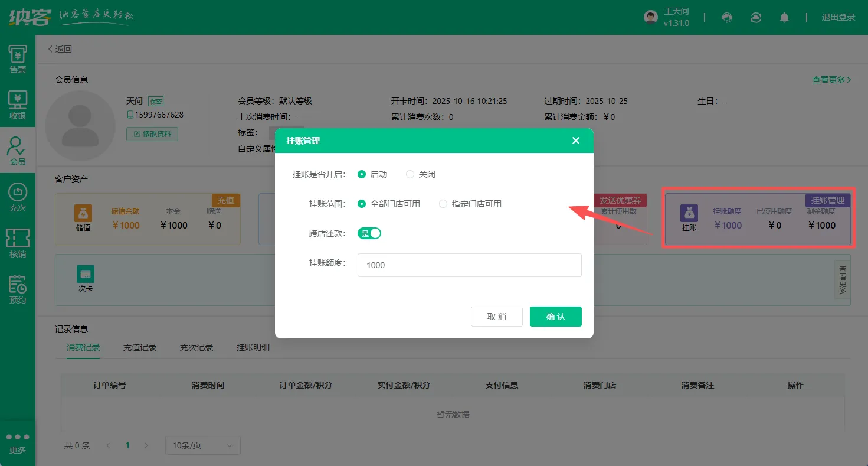Viewport: 868px width, 466px height.
Task: Expand member info via 查看更多 arrow
Action: coord(831,79)
